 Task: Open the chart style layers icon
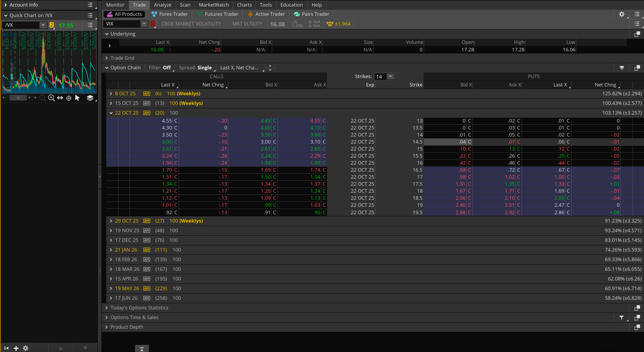click(x=90, y=98)
